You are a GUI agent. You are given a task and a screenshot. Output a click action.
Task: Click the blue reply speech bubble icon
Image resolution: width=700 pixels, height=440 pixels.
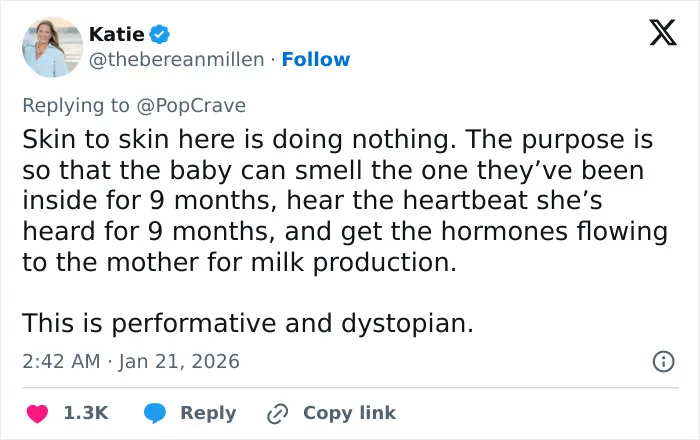tap(155, 413)
